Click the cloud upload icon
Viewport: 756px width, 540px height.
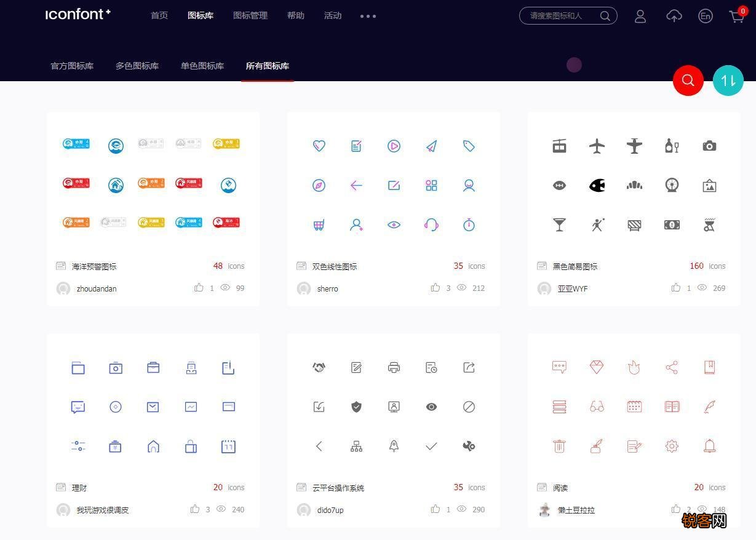(674, 17)
